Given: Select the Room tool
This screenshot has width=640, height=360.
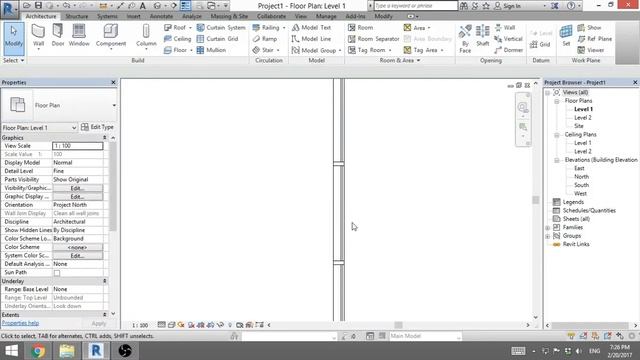Looking at the screenshot, I should (360, 27).
